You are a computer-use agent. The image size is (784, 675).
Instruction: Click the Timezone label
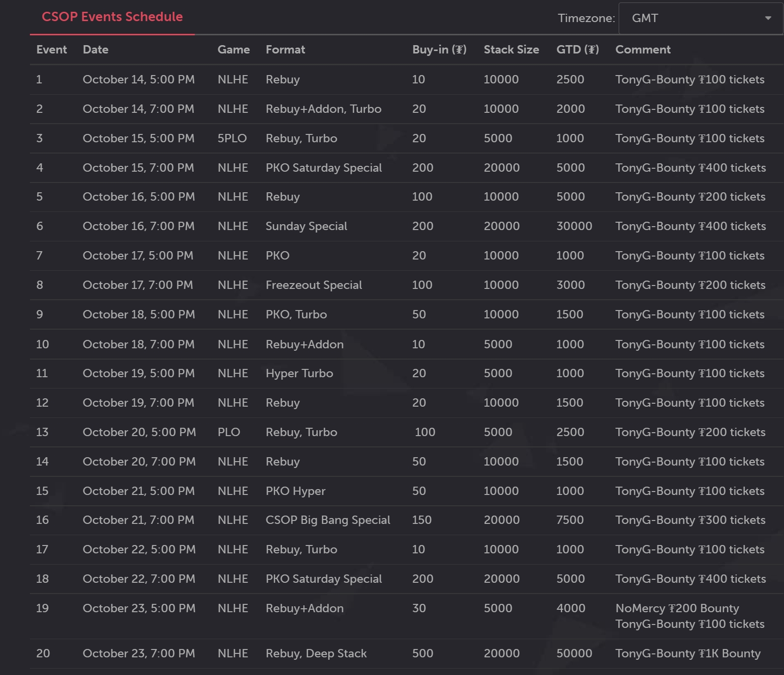click(x=586, y=18)
